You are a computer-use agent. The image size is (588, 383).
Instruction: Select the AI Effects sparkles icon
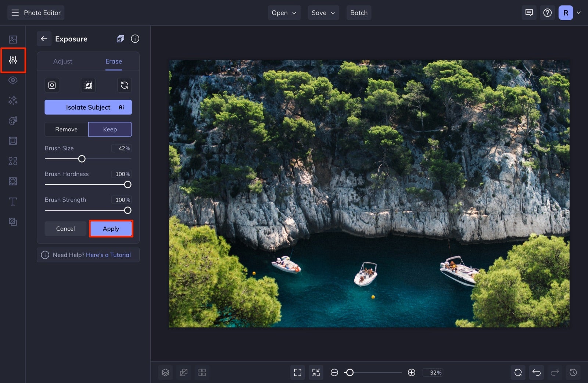[13, 100]
